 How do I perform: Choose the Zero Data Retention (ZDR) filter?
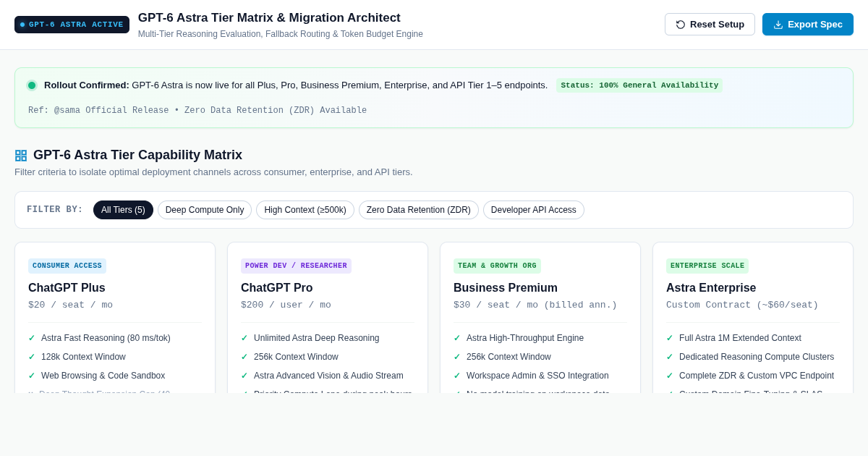point(419,210)
